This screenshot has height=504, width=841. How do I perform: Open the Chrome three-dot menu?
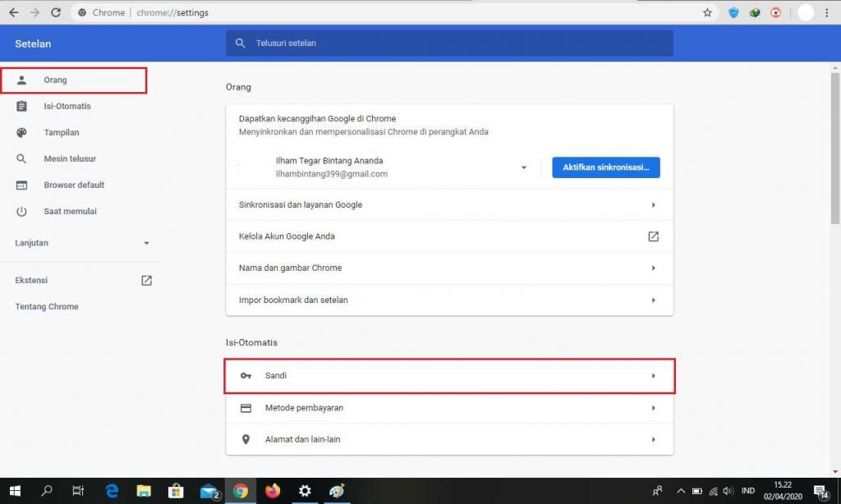click(826, 12)
